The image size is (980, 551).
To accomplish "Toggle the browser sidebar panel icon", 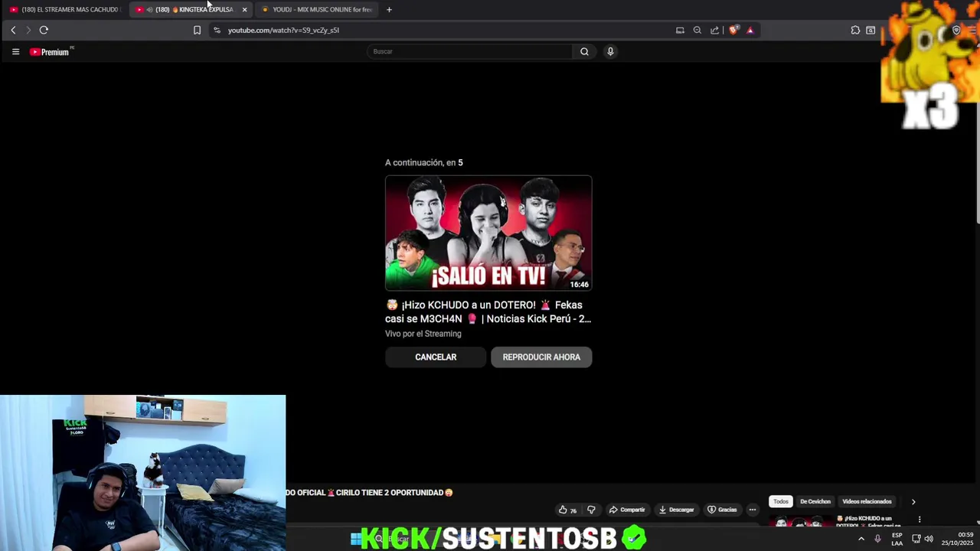I will [871, 30].
